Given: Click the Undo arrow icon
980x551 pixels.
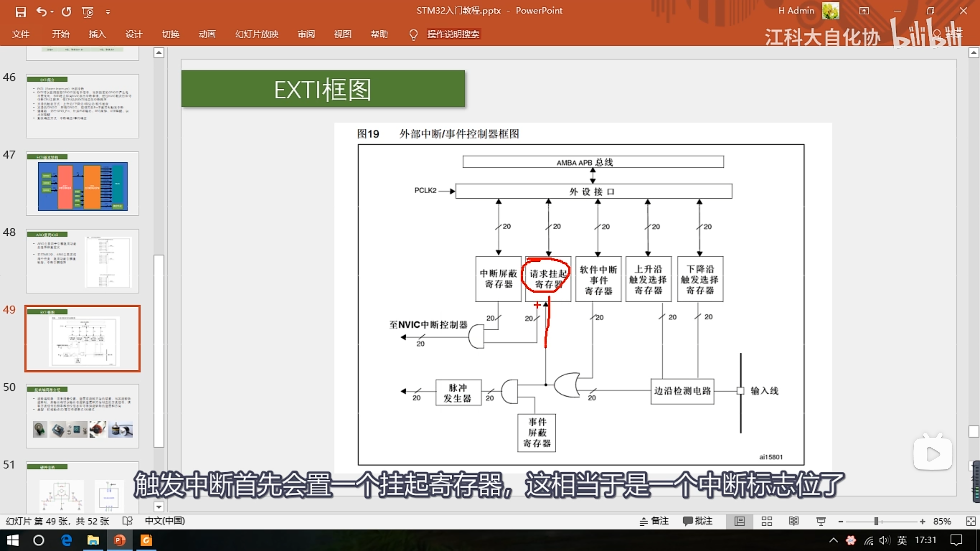Looking at the screenshot, I should (41, 12).
